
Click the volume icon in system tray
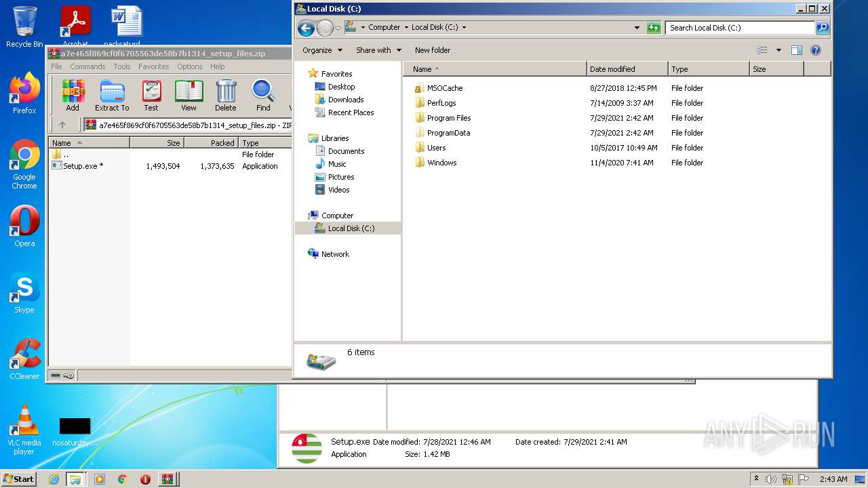click(x=771, y=479)
